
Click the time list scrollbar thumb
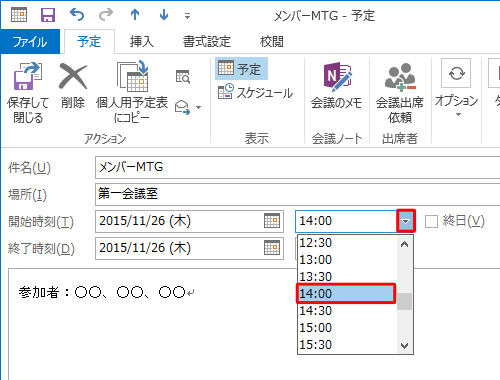tap(405, 301)
